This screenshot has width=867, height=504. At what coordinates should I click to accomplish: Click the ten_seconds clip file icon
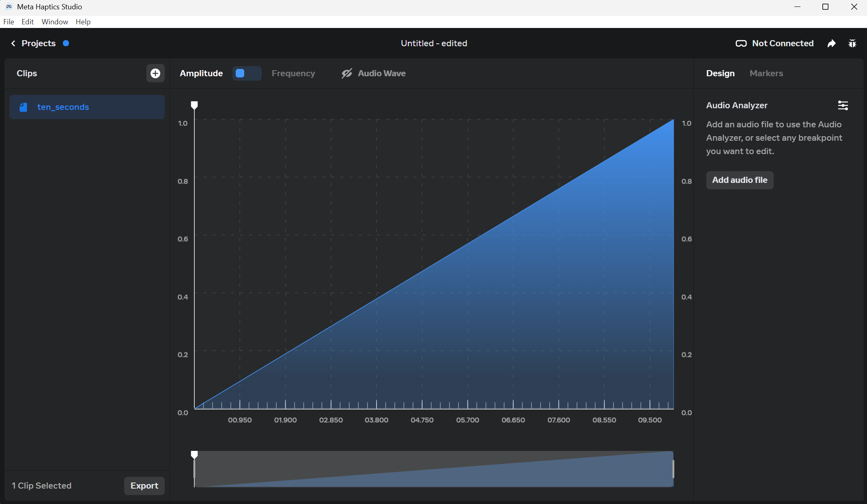[x=24, y=107]
